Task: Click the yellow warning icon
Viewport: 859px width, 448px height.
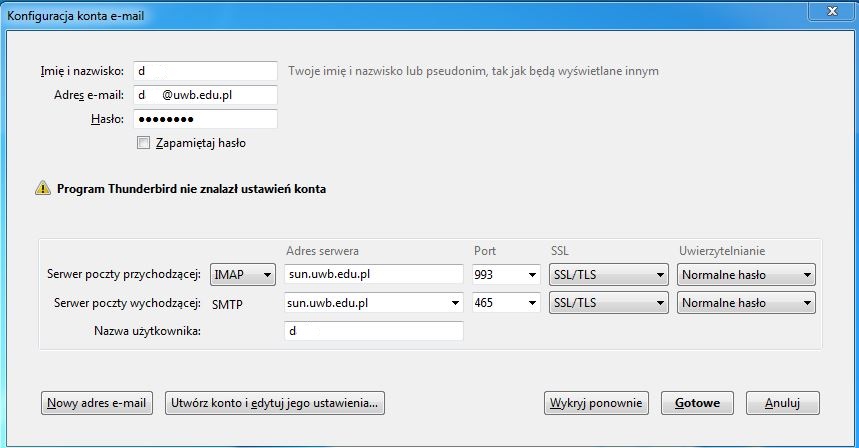Action: [x=43, y=188]
